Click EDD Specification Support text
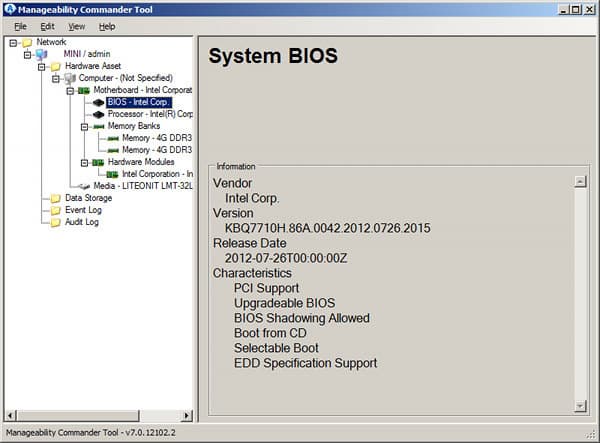600x443 pixels. coord(305,363)
